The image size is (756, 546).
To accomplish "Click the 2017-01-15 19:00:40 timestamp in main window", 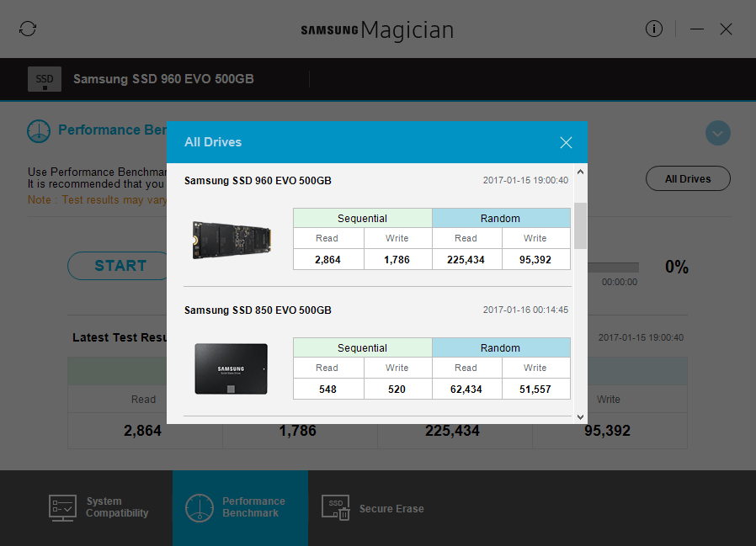I will [x=641, y=337].
